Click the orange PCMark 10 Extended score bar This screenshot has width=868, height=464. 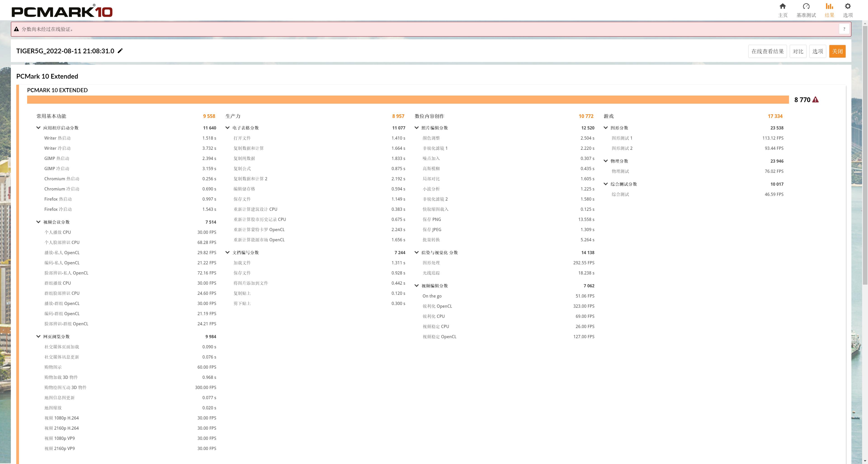click(x=408, y=100)
